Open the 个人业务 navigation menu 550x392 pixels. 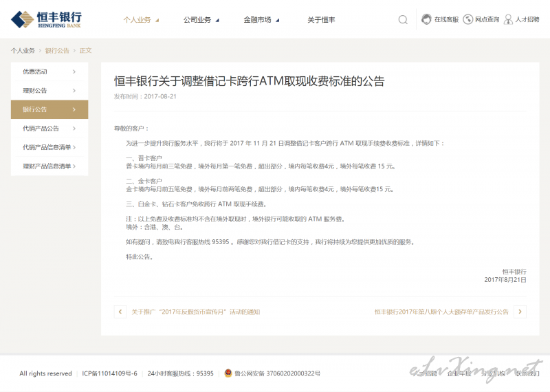click(137, 20)
